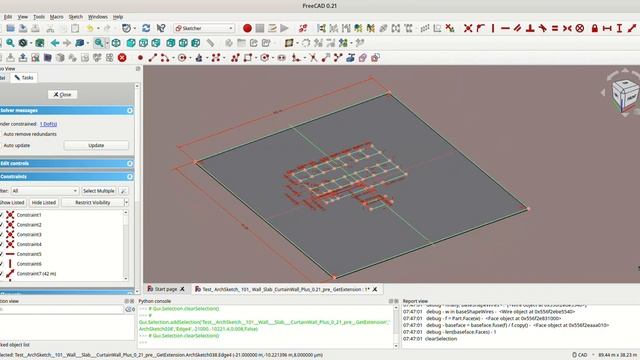Select the Create point tool
The height and width of the screenshot is (360, 640).
click(x=140, y=58)
